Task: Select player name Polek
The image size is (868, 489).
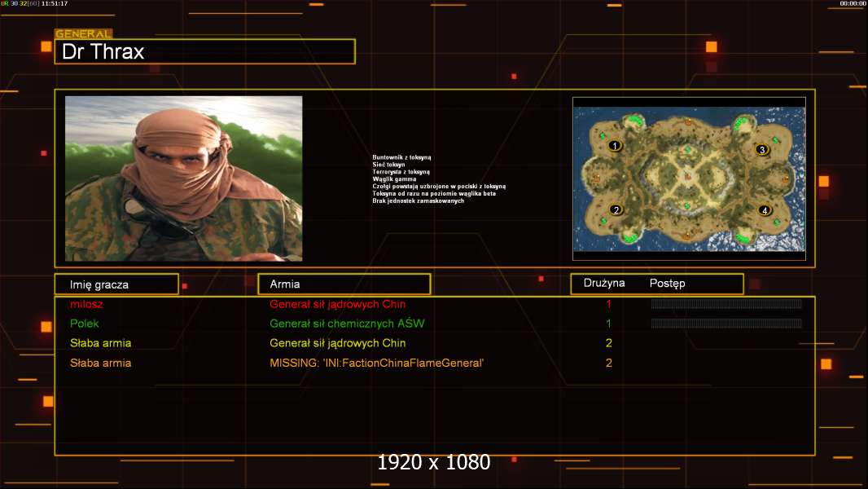Action: 84,324
